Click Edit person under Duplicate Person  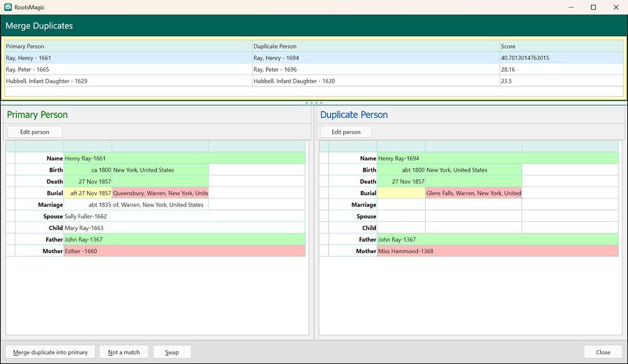[x=345, y=132]
